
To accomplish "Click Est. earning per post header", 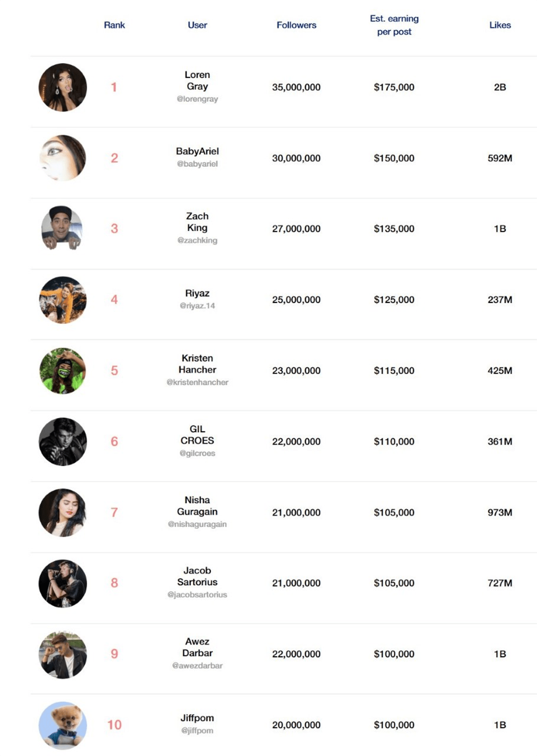I will click(394, 25).
